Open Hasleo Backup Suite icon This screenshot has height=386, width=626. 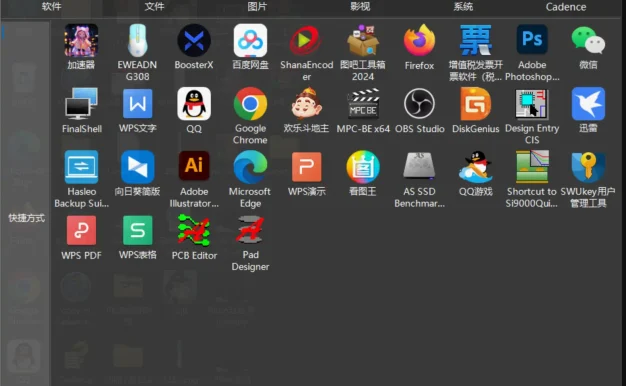pyautogui.click(x=81, y=167)
